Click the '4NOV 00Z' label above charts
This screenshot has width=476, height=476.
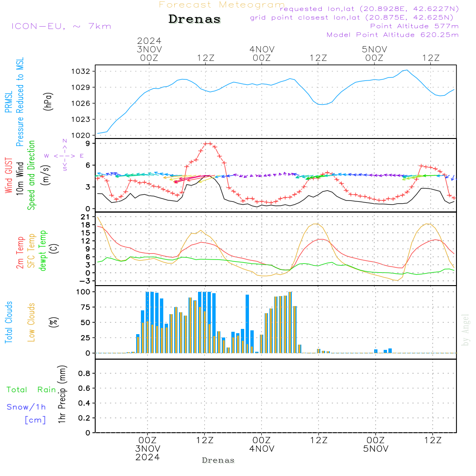pyautogui.click(x=262, y=53)
